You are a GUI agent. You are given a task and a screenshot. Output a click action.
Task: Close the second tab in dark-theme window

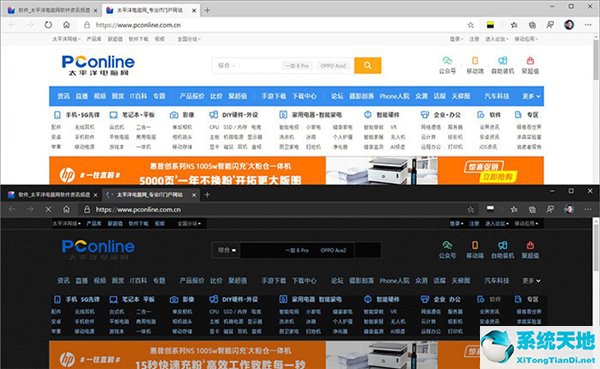coord(194,195)
